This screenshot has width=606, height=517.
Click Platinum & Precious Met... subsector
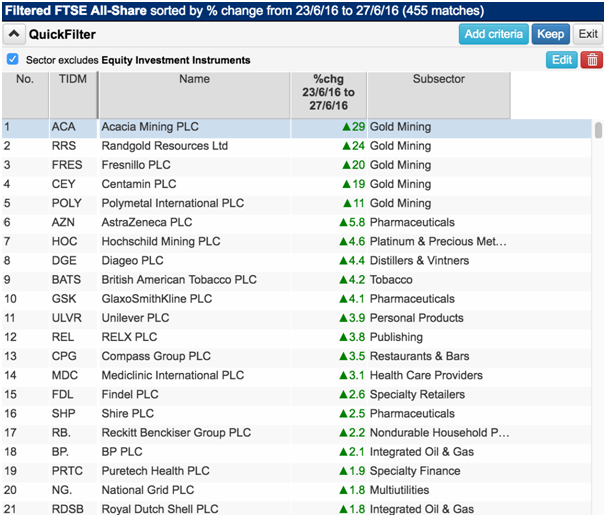438,241
